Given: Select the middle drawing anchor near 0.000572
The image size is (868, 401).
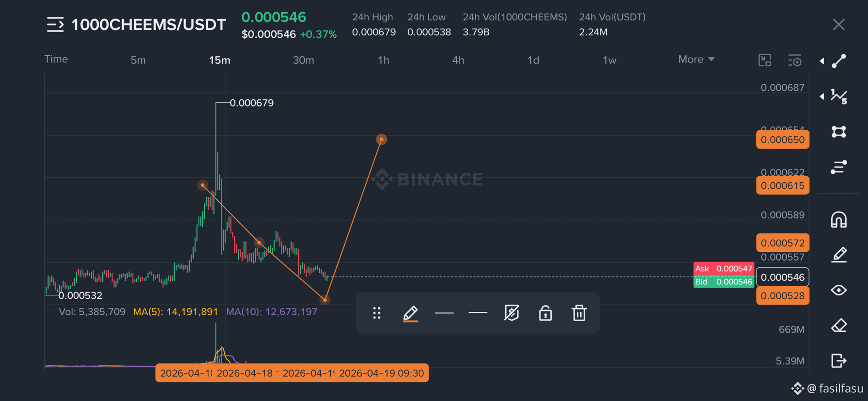Looking at the screenshot, I should (259, 242).
